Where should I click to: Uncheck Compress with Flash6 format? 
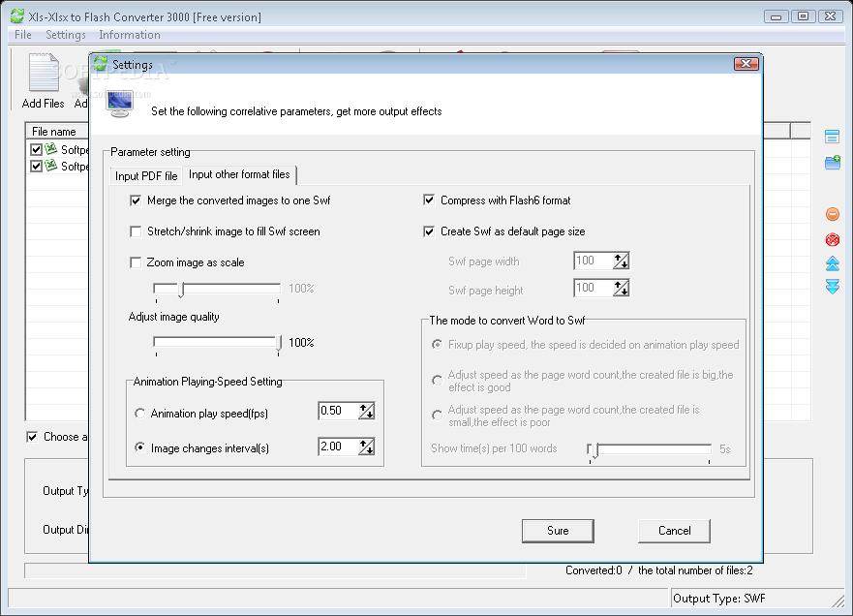429,200
